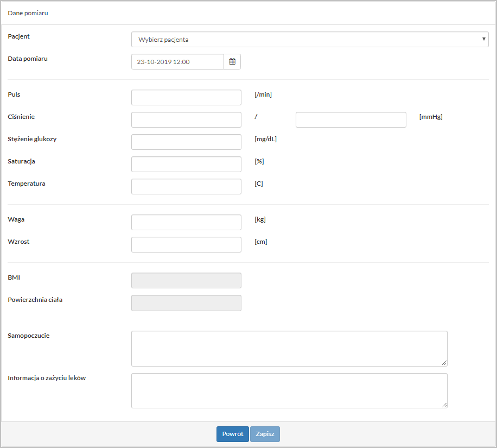Image resolution: width=497 pixels, height=448 pixels.
Task: Open the calendar date picker icon
Action: coord(232,62)
